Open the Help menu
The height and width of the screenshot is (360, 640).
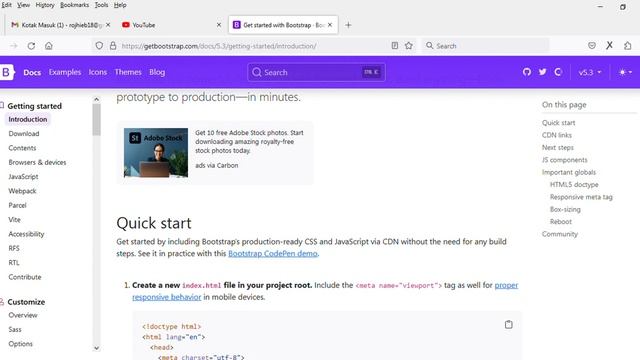pyautogui.click(x=120, y=5)
